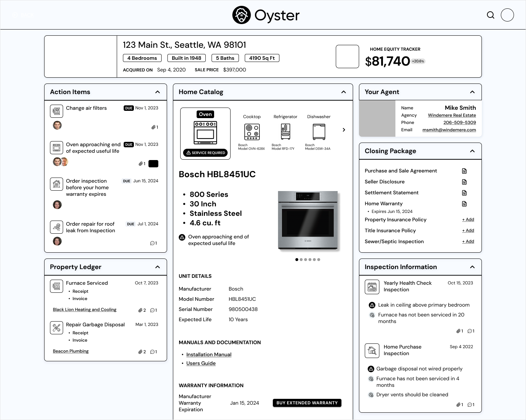526x420 pixels.
Task: Open the Seller Disclosure document icon
Action: [464, 182]
